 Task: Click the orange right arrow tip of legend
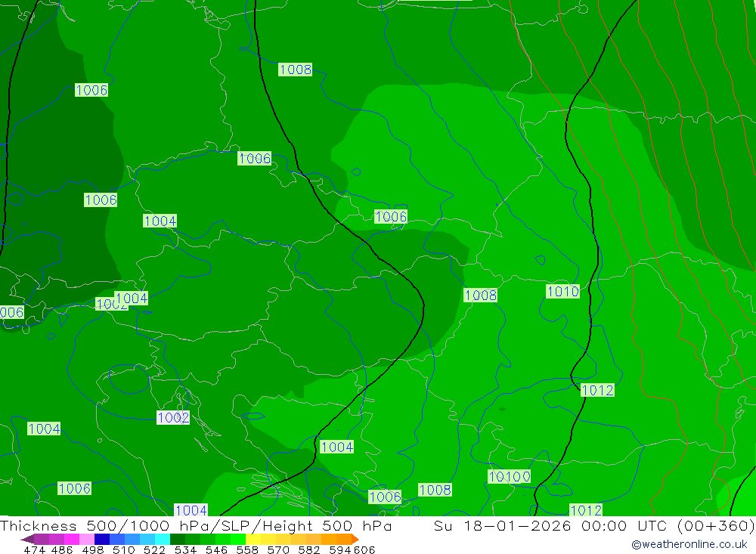pyautogui.click(x=355, y=539)
